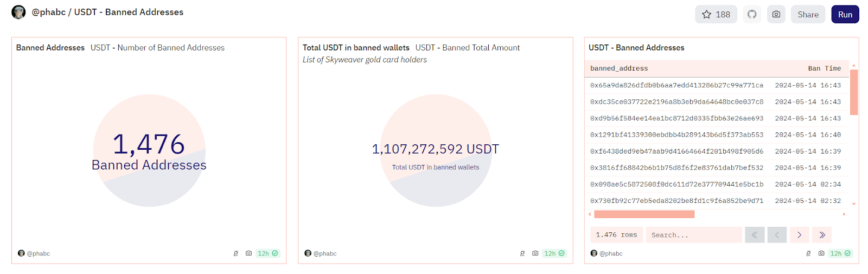Go to next page of table
Screen dimensions: 868x274
(799, 235)
